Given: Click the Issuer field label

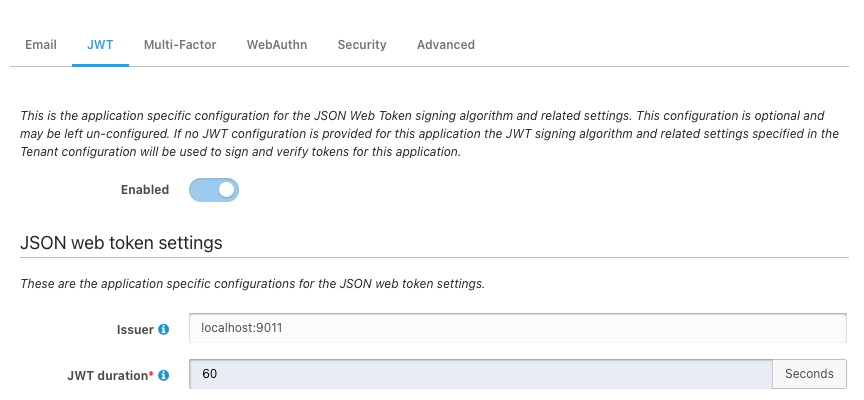Looking at the screenshot, I should point(135,330).
